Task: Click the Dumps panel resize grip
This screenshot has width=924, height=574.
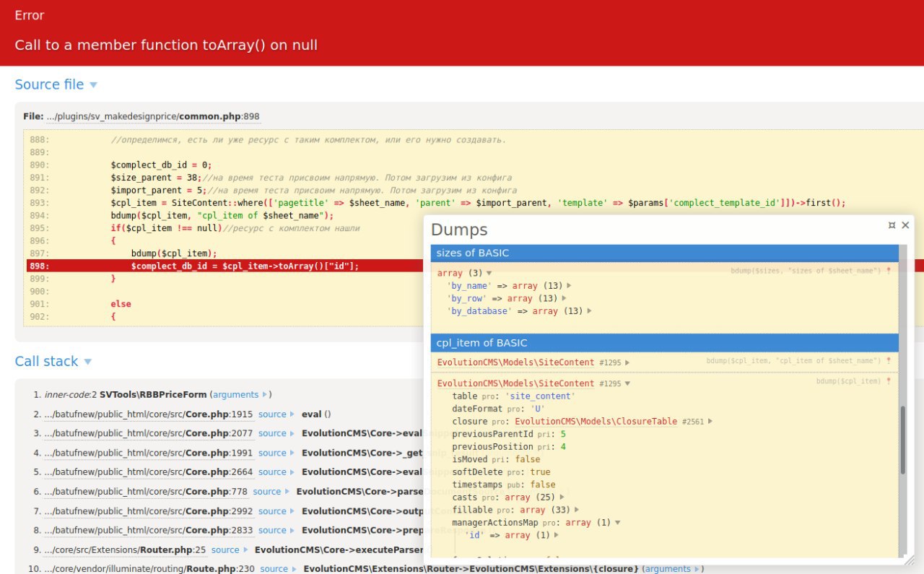Action: pos(909,560)
